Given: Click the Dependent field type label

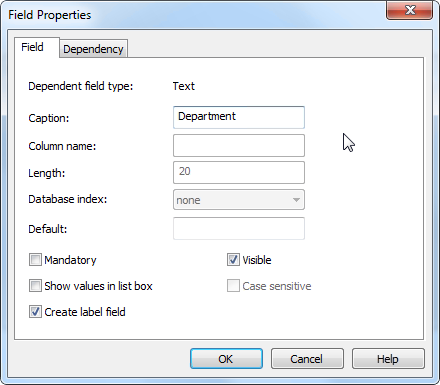Looking at the screenshot, I should pos(81,86).
